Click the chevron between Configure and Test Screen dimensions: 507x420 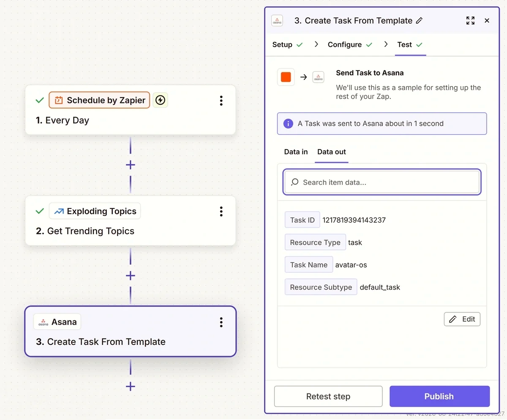click(386, 44)
